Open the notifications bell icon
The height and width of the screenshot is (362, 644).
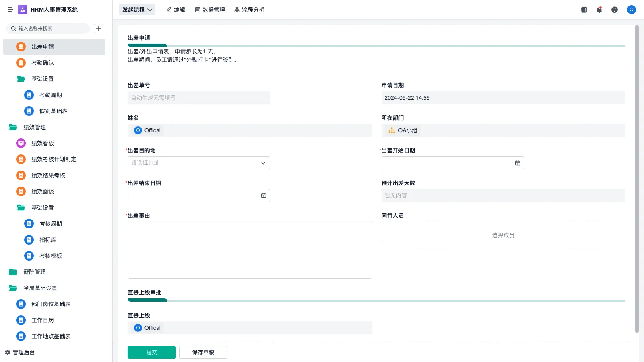[599, 10]
